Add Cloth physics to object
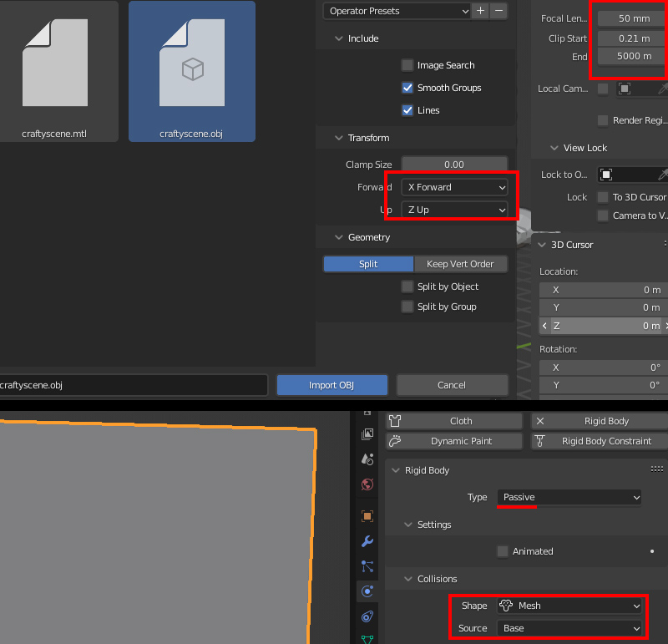The width and height of the screenshot is (668, 644). (x=454, y=421)
